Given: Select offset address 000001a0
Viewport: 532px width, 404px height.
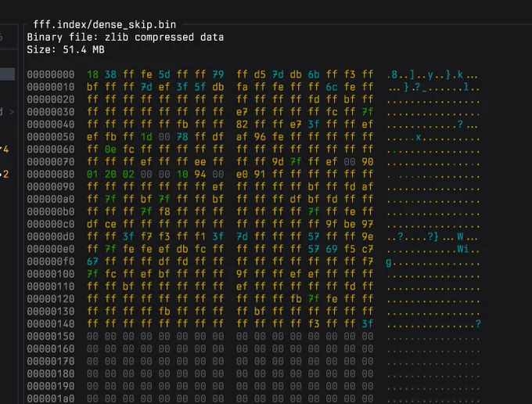Looking at the screenshot, I should (x=51, y=399).
